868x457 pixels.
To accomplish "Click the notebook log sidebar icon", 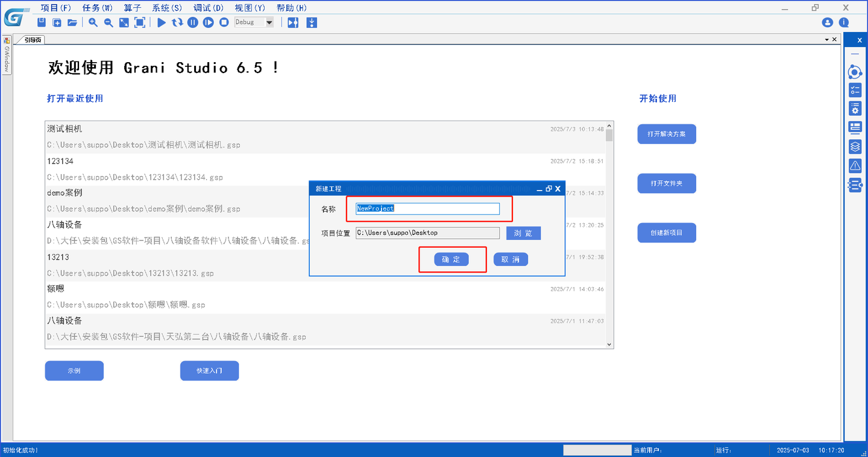I will (855, 185).
